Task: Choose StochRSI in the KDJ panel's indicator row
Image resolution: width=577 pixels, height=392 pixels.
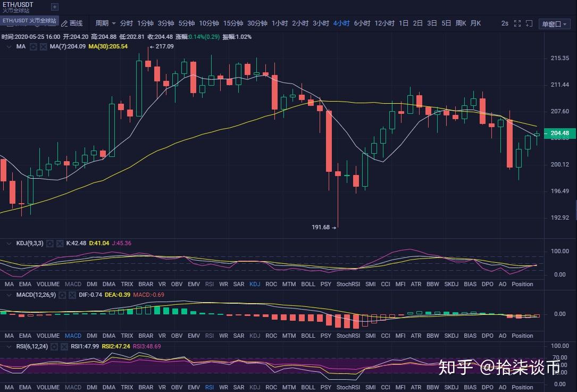Action: coord(348,284)
